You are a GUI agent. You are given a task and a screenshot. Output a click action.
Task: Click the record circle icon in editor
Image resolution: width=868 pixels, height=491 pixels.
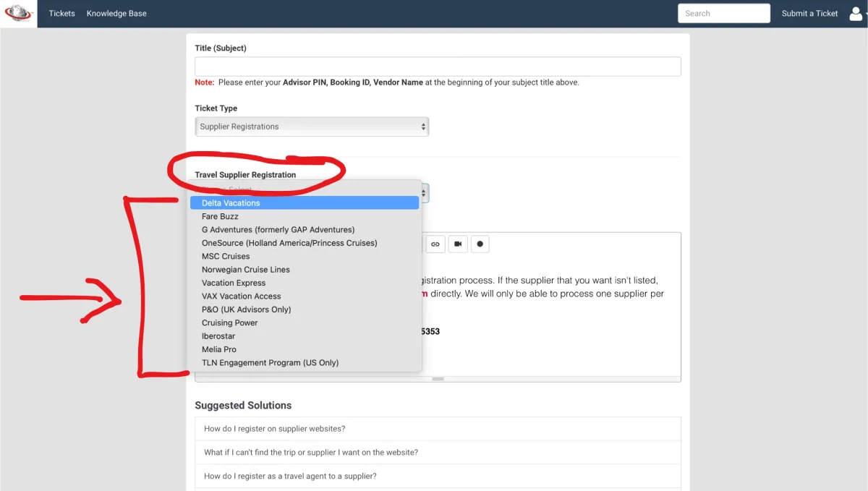(x=480, y=244)
